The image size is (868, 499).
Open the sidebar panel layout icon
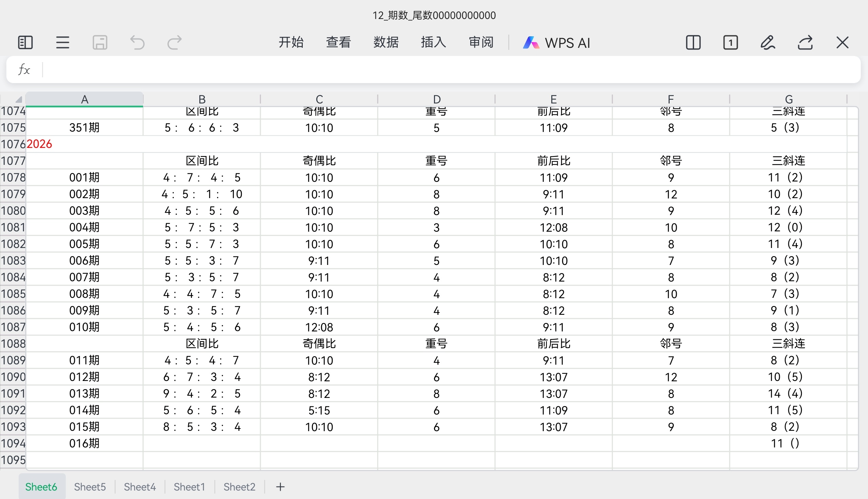25,43
